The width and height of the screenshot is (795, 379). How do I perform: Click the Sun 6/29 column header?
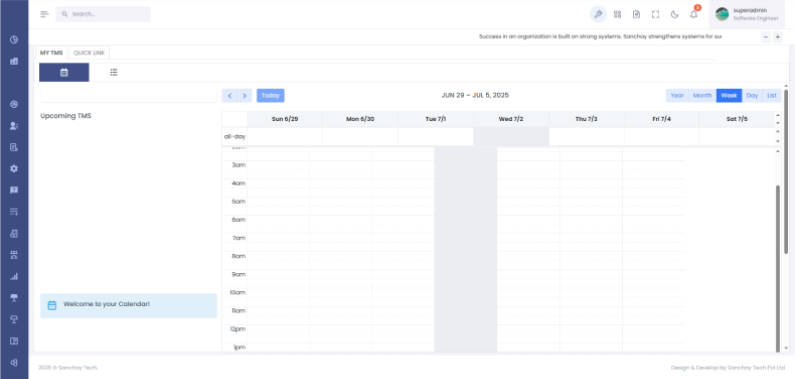pos(285,119)
